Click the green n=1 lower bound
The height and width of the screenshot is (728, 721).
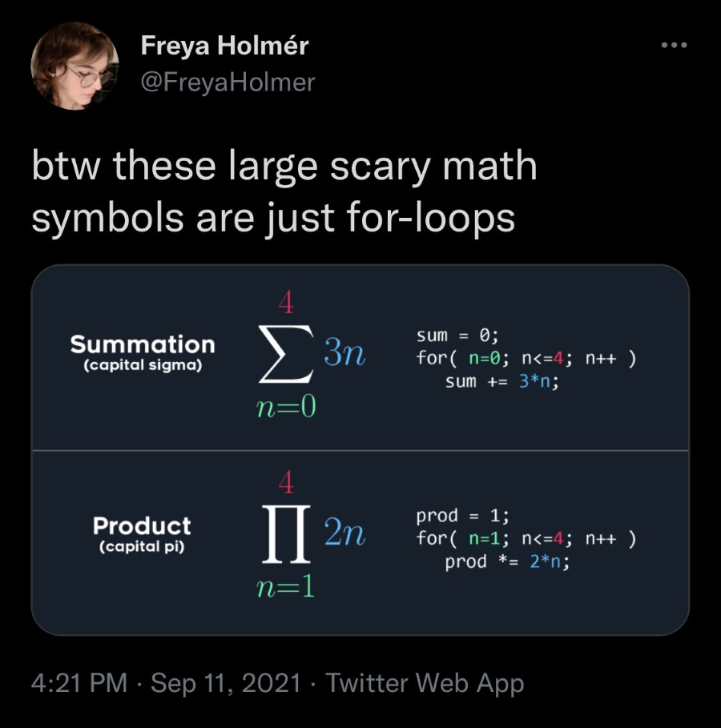coord(286,586)
